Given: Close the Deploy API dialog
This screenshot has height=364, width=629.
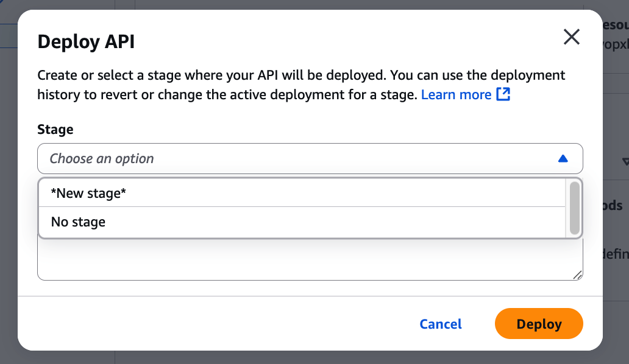Looking at the screenshot, I should (571, 38).
